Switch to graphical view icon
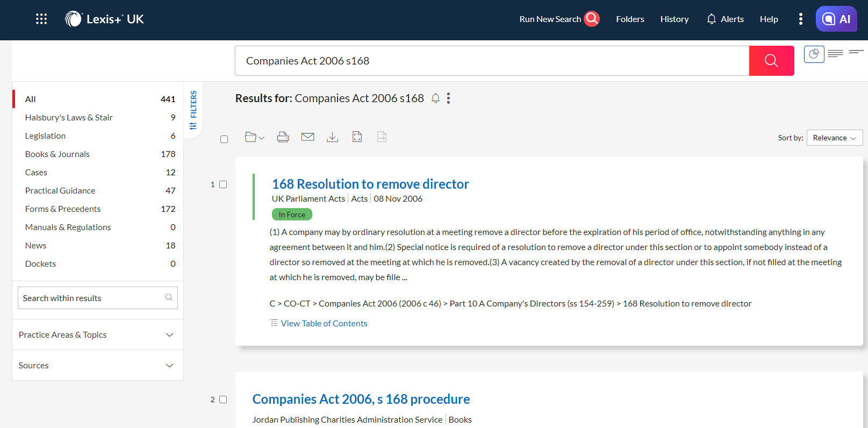The image size is (868, 428). (814, 54)
